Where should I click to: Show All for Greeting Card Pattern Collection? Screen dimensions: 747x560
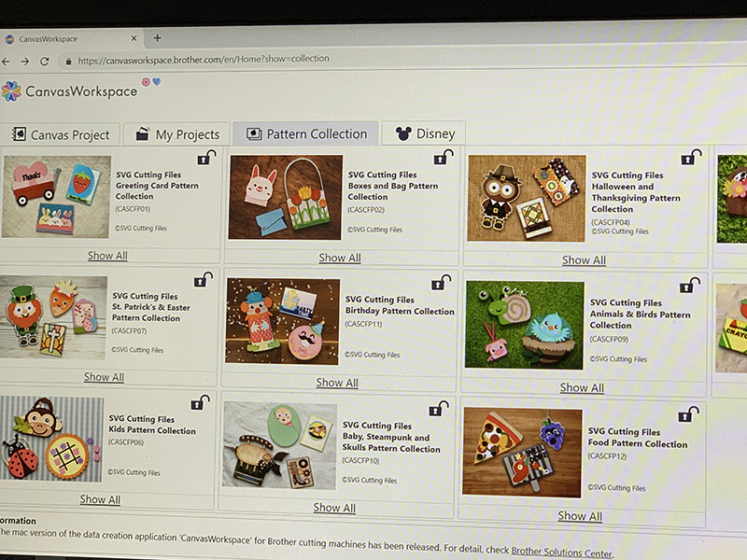point(107,256)
